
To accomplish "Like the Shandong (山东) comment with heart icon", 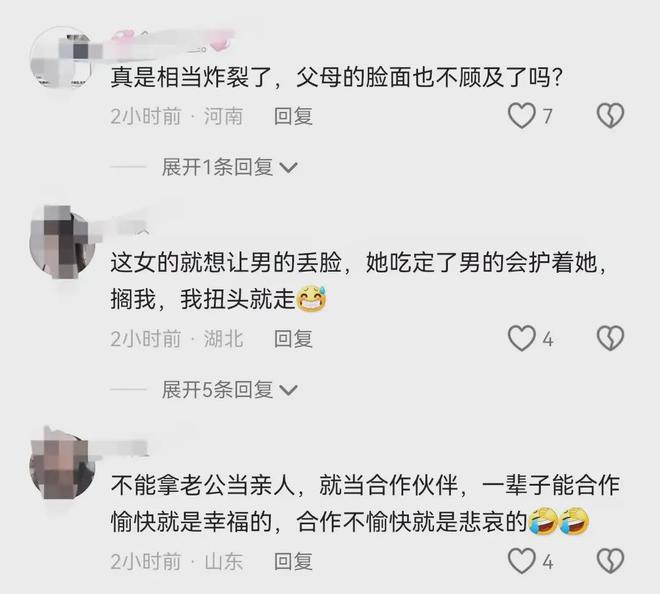I will pyautogui.click(x=522, y=561).
